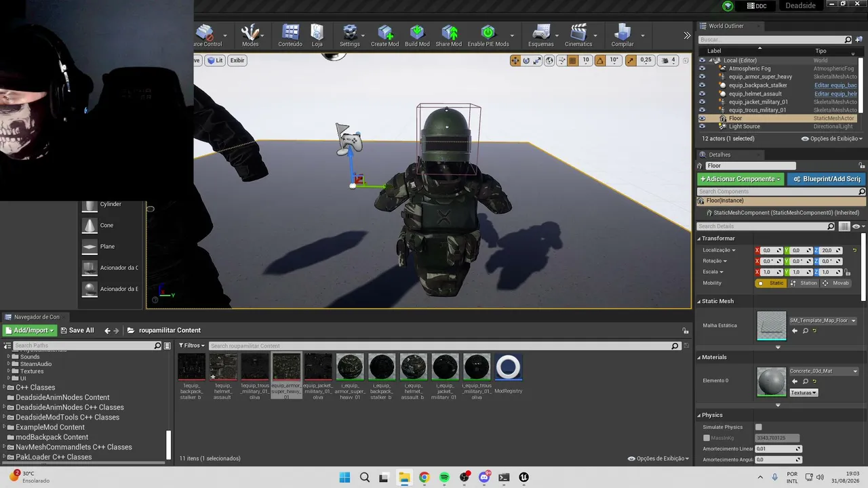Viewport: 868px width, 488px height.
Task: Reset Localização to default value
Action: coord(854,251)
